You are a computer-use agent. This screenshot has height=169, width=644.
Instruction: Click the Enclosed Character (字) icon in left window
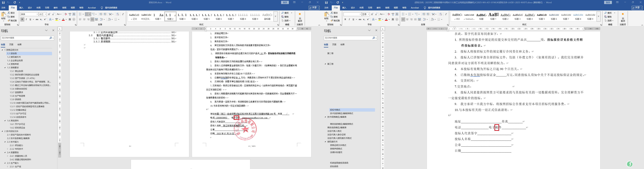point(74,19)
